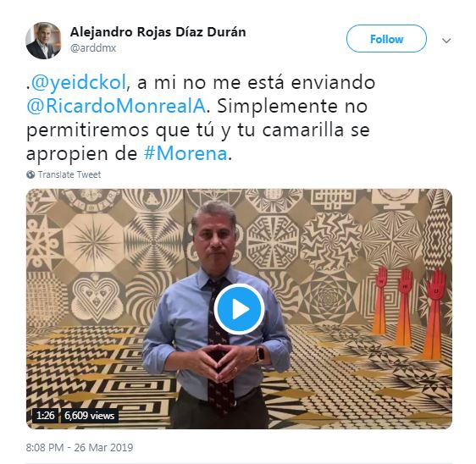Click the globe icon beside Translate Tweet
476x464 pixels.
click(x=30, y=174)
